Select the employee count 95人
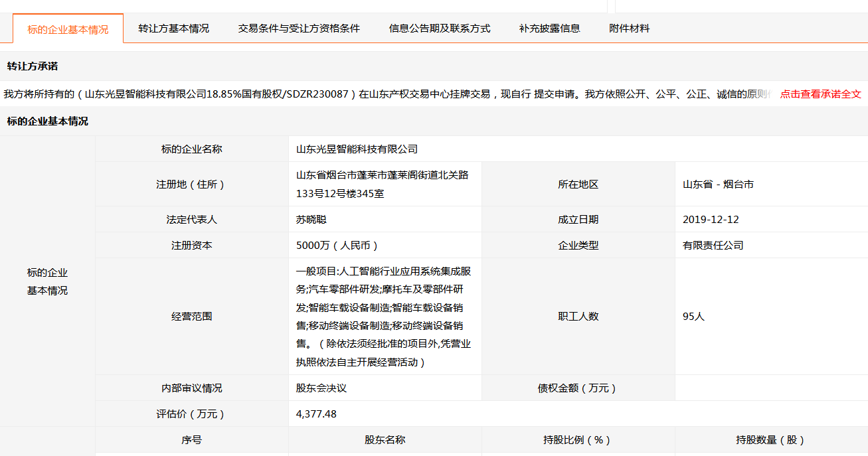This screenshot has height=456, width=868. tap(693, 317)
